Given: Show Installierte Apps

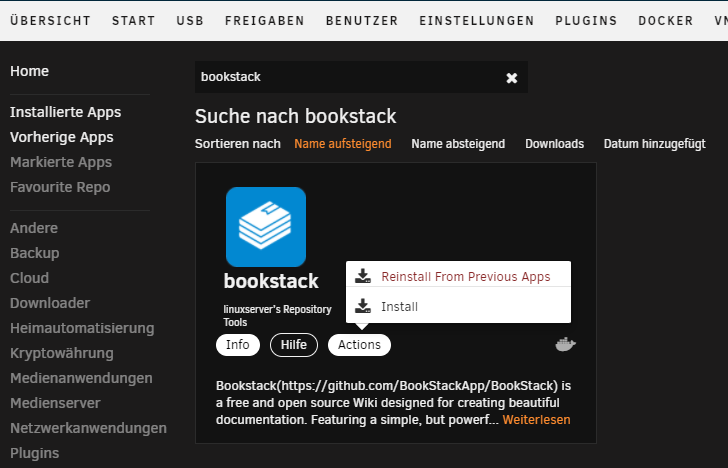Looking at the screenshot, I should [x=65, y=112].
